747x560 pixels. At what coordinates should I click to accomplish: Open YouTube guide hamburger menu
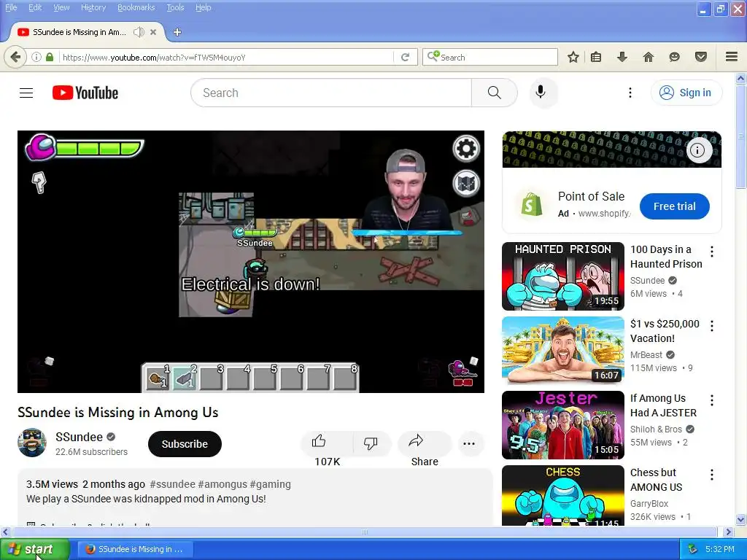pyautogui.click(x=26, y=93)
